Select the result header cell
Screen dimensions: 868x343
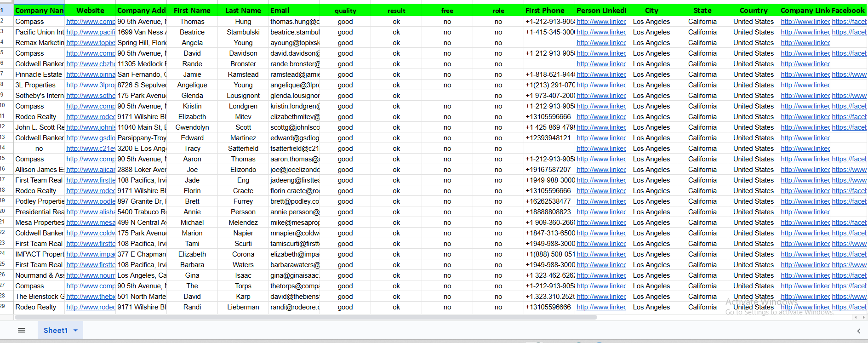point(396,10)
